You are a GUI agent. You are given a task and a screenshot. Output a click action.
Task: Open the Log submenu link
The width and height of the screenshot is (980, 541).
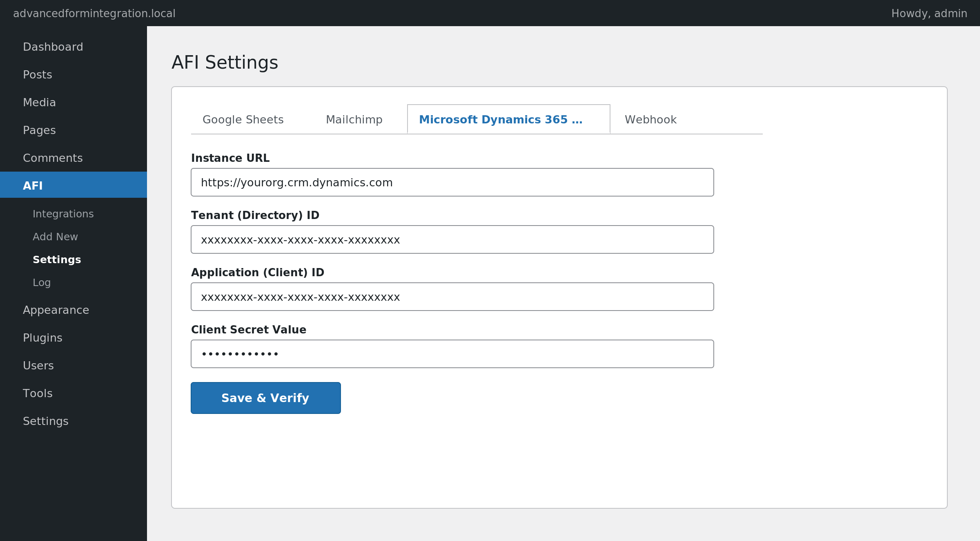coord(42,282)
